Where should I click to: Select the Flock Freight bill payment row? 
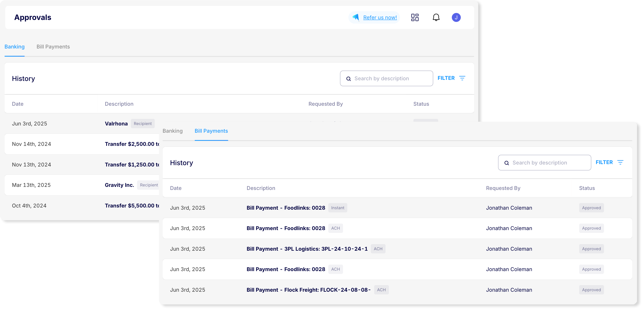coord(308,290)
